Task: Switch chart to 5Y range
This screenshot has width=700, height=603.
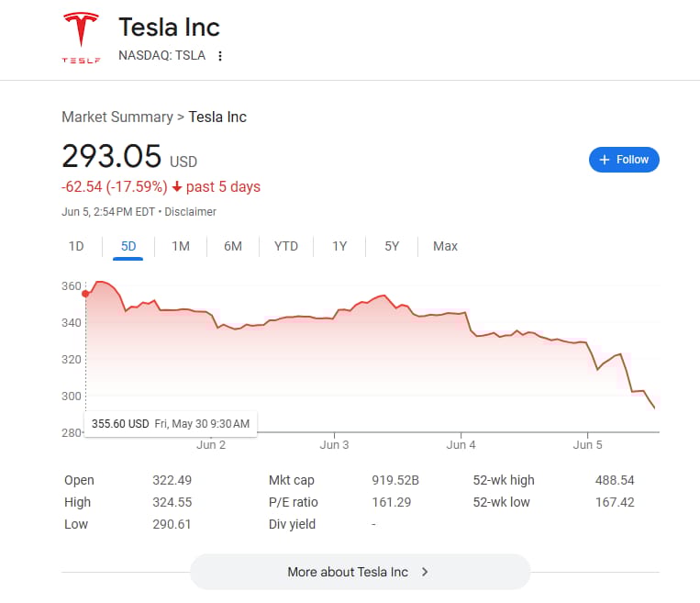Action: coord(392,246)
